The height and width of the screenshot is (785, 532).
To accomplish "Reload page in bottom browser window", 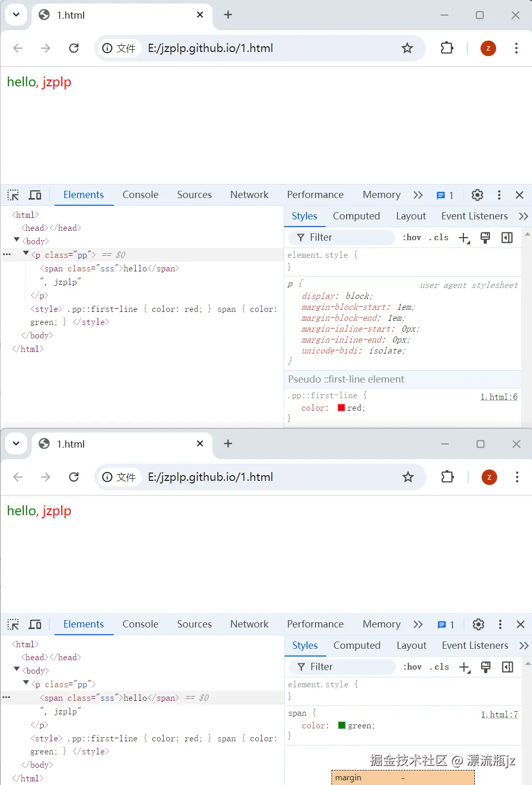I will coord(74,477).
